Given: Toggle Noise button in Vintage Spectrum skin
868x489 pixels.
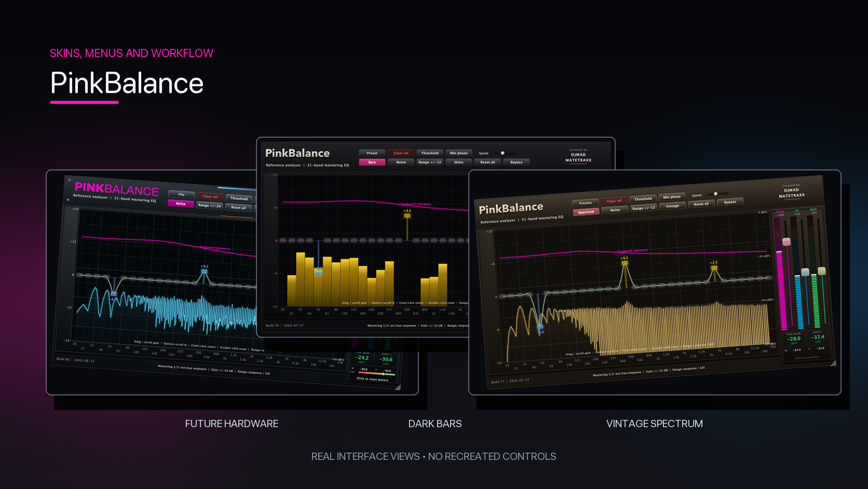Looking at the screenshot, I should (615, 210).
